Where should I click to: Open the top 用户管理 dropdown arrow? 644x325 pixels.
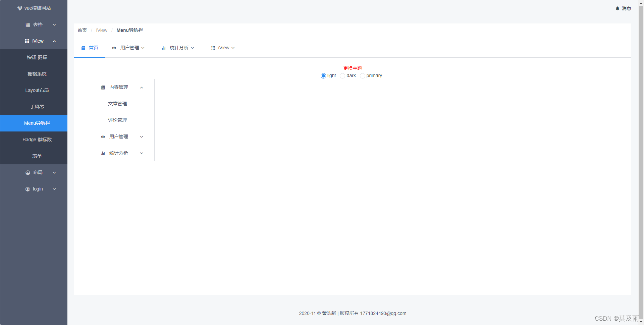coord(143,48)
